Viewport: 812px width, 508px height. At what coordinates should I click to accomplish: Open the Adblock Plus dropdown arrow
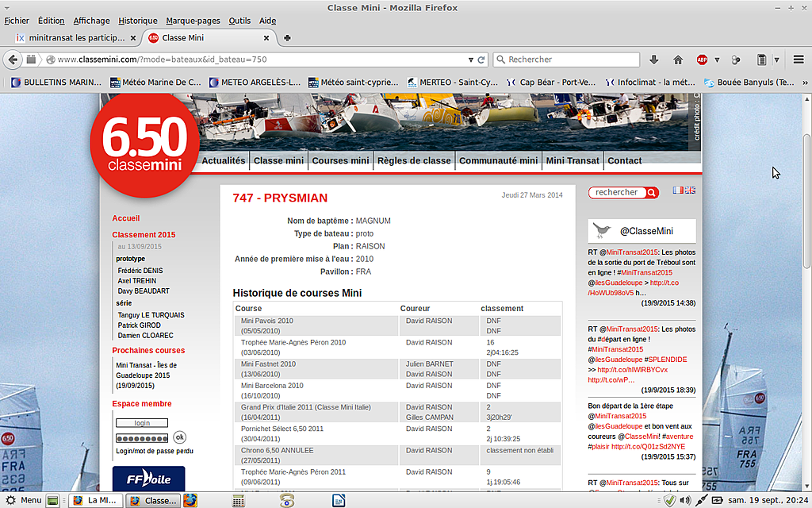[717, 60]
